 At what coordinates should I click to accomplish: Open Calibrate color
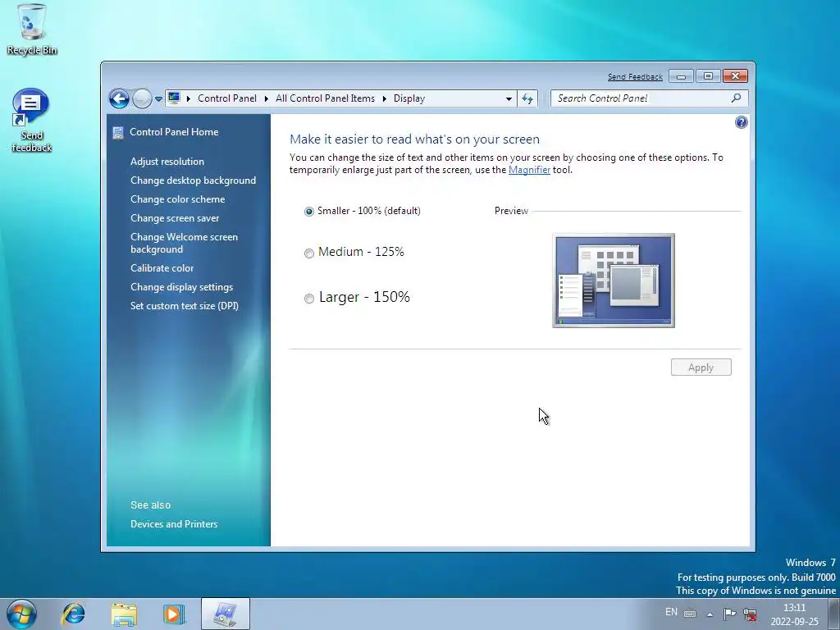[x=162, y=268]
